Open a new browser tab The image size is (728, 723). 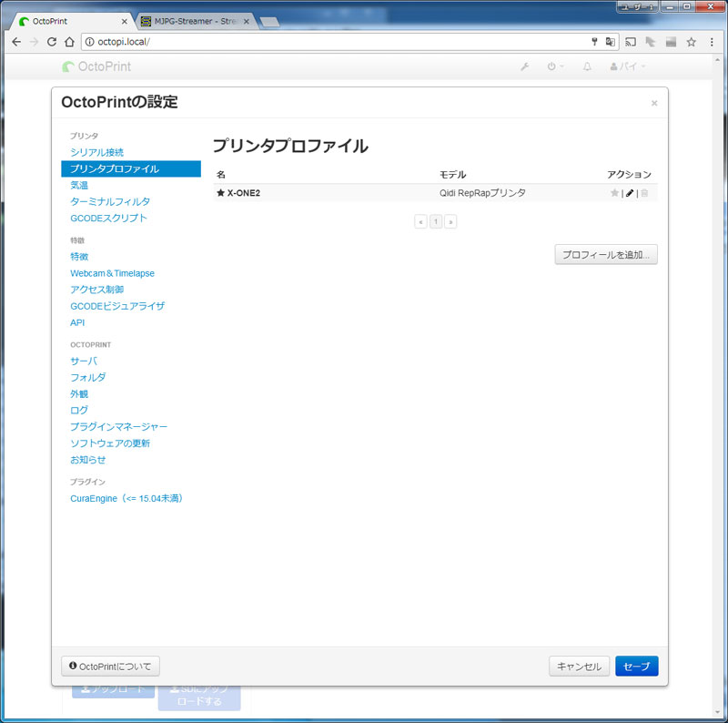[x=269, y=21]
